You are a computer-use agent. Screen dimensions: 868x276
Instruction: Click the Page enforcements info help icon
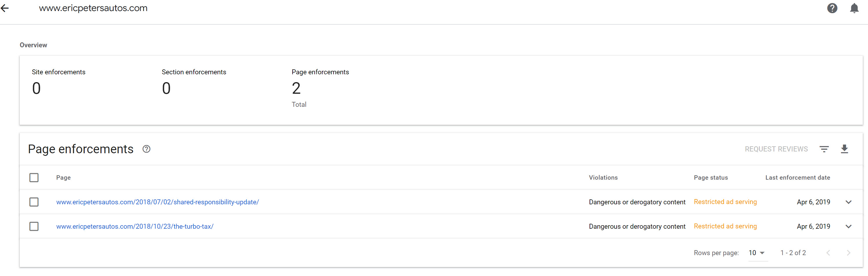(x=146, y=149)
